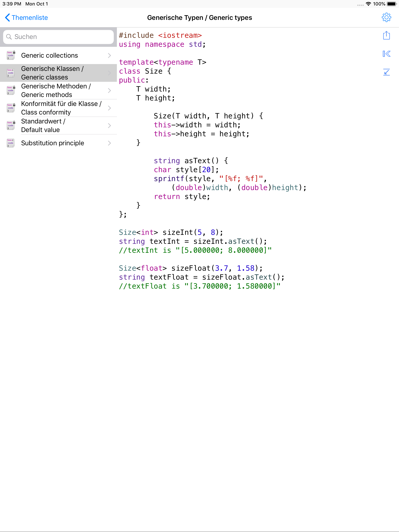Click code icon beside Generic classes

[x=11, y=73]
